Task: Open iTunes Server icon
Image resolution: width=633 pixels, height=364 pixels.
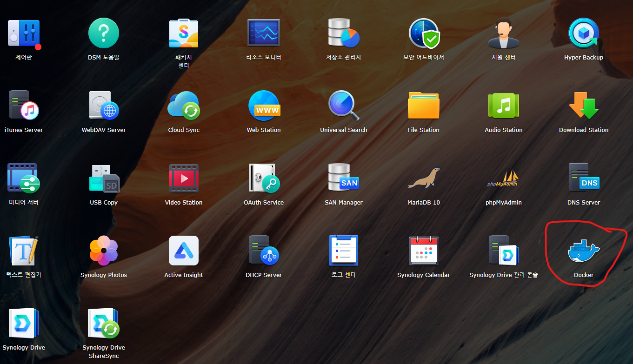Action: coord(24,105)
